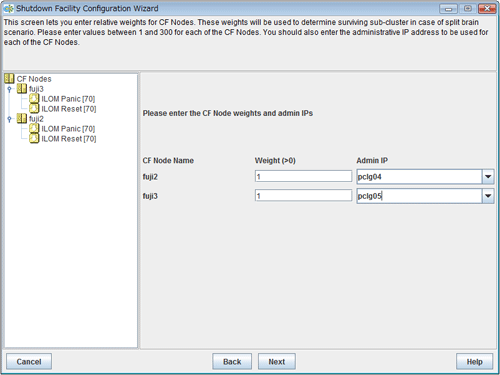Image resolution: width=500 pixels, height=375 pixels.
Task: Click the pclg05 Admin IP text box
Action: click(x=419, y=196)
